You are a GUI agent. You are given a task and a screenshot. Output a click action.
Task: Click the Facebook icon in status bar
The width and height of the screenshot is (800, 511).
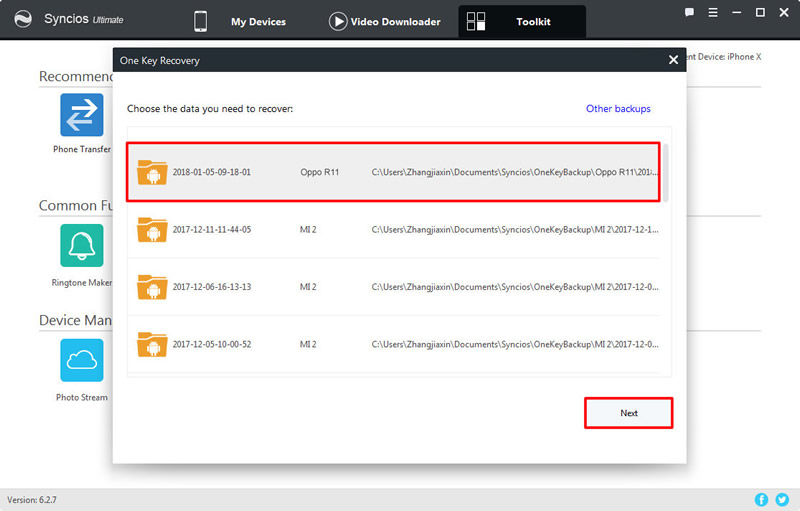tap(761, 499)
